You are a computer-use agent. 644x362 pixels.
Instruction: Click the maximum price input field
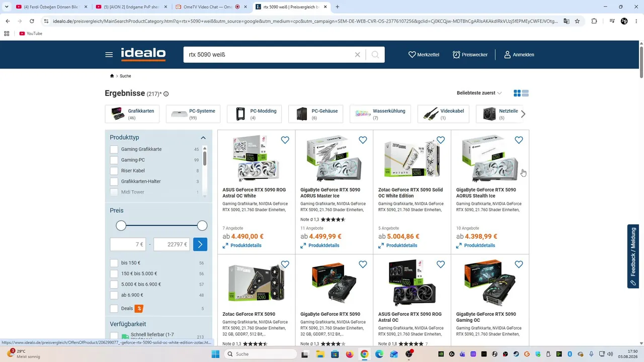(x=172, y=244)
